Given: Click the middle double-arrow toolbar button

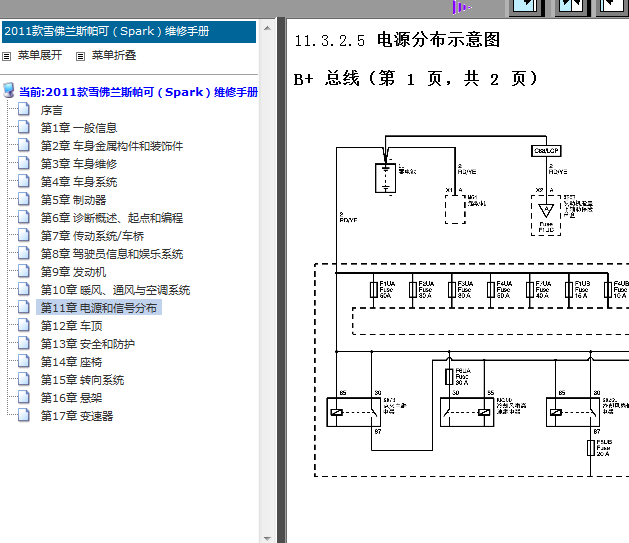Looking at the screenshot, I should pos(571,7).
